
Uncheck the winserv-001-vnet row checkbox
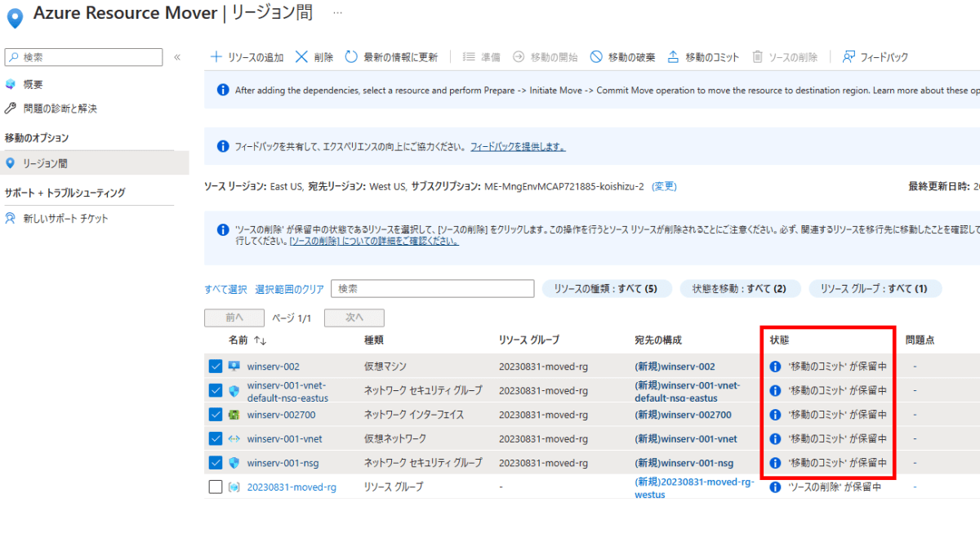(x=216, y=438)
